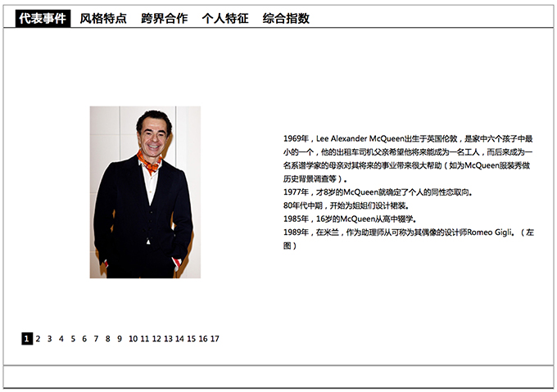Navigate to page 15
This screenshot has width=557, height=392.
pyautogui.click(x=192, y=339)
